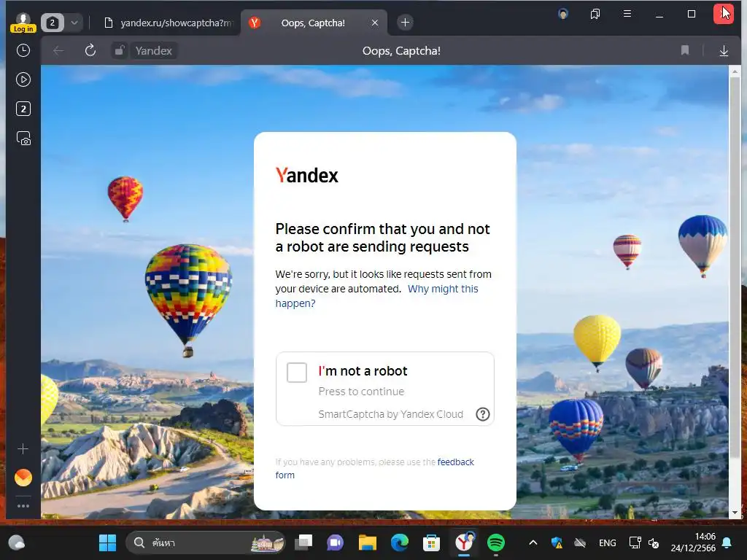Click the scrollbar down arrow

(735, 513)
